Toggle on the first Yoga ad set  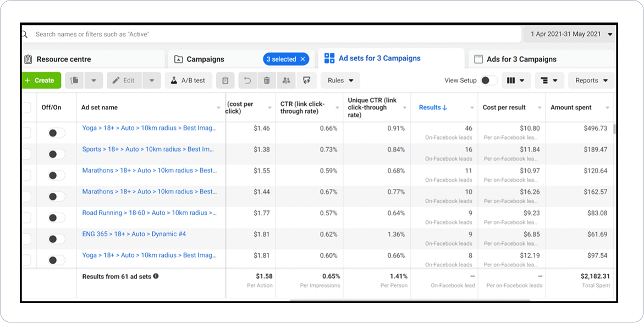click(x=56, y=133)
